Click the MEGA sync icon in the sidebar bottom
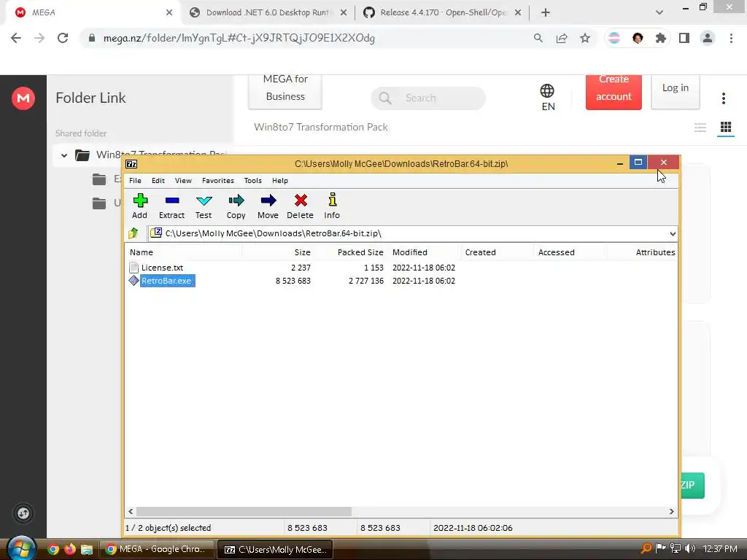Screen dimensions: 747x560 (23, 513)
